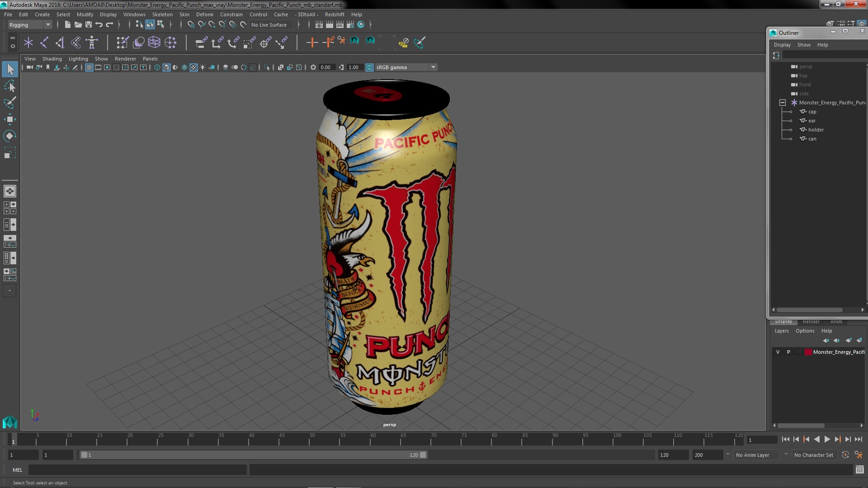Open a scene via folder icon

[x=78, y=24]
